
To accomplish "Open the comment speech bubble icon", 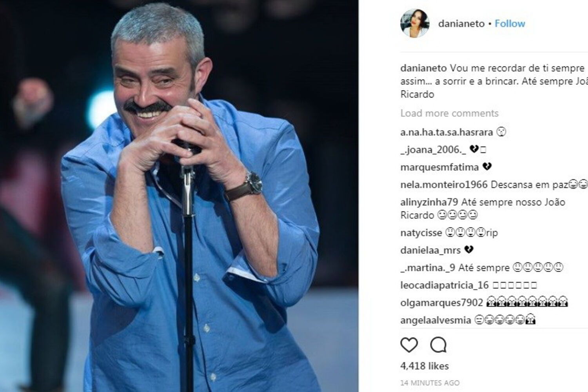I will point(438,345).
